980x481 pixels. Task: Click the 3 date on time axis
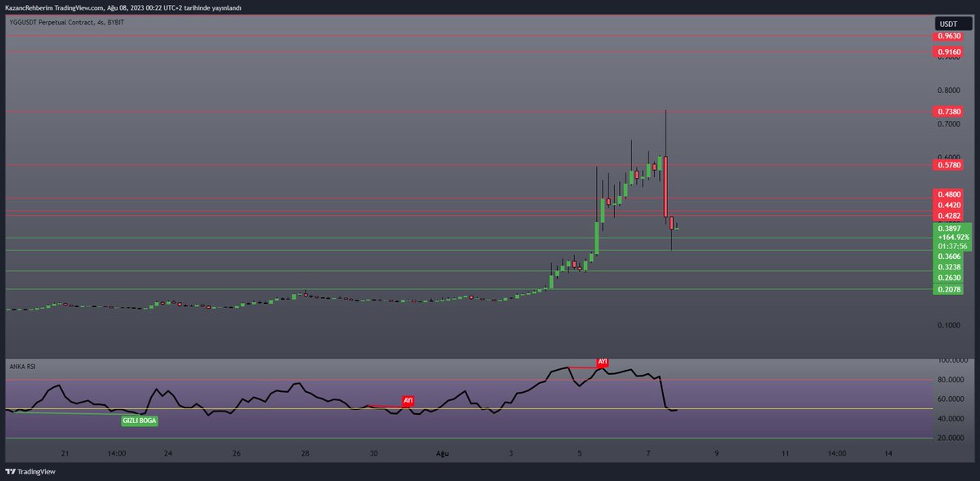pyautogui.click(x=510, y=453)
